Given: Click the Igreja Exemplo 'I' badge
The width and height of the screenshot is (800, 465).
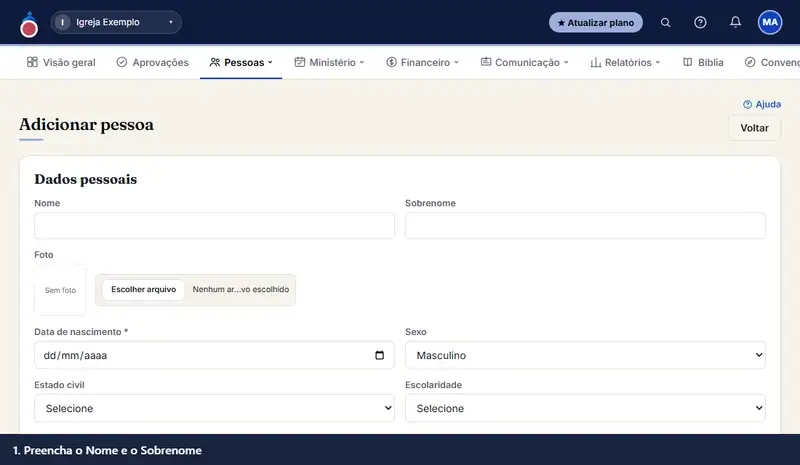Looking at the screenshot, I should [62, 22].
